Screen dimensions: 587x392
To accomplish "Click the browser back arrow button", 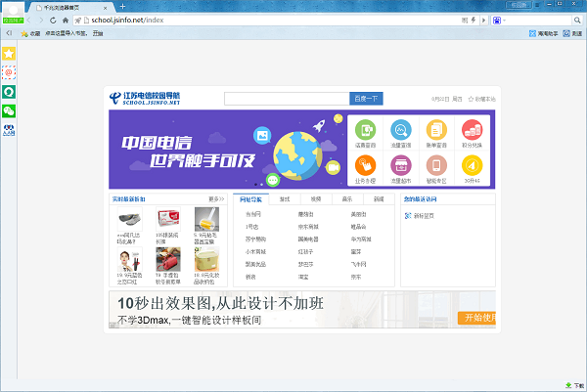I will [29, 21].
